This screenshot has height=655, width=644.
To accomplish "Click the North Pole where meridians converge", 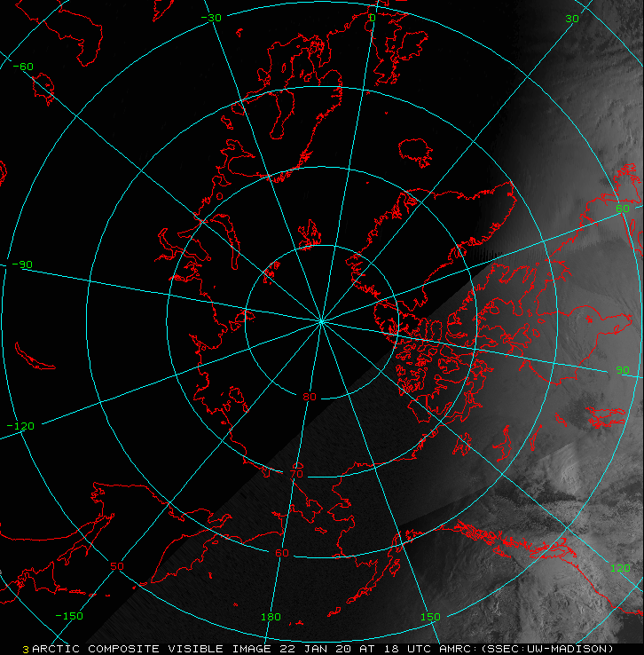I will click(x=321, y=321).
